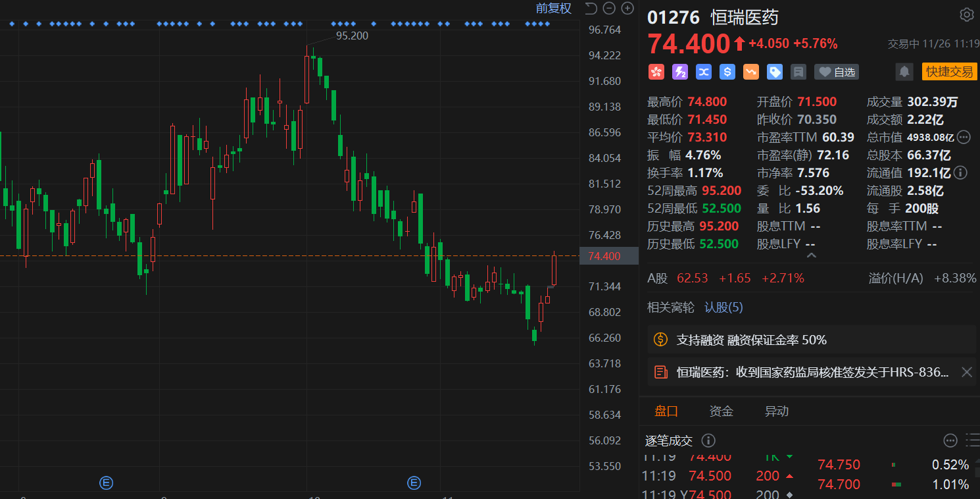Click the 74.400 current price marker on axis
980x499 pixels.
[x=609, y=256]
